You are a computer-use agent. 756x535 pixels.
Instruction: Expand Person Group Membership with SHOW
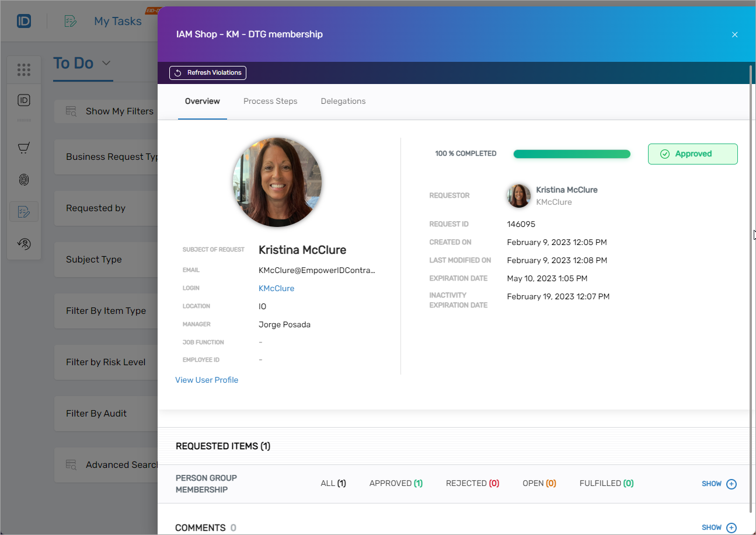(x=719, y=484)
